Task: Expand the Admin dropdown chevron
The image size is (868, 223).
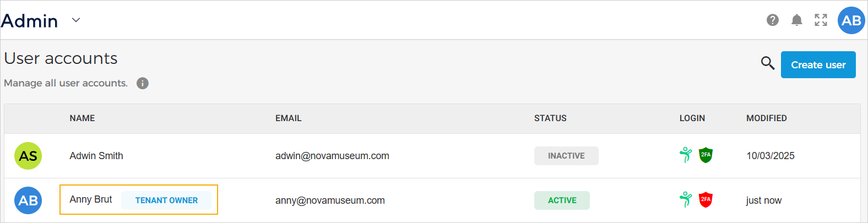Action: 76,20
